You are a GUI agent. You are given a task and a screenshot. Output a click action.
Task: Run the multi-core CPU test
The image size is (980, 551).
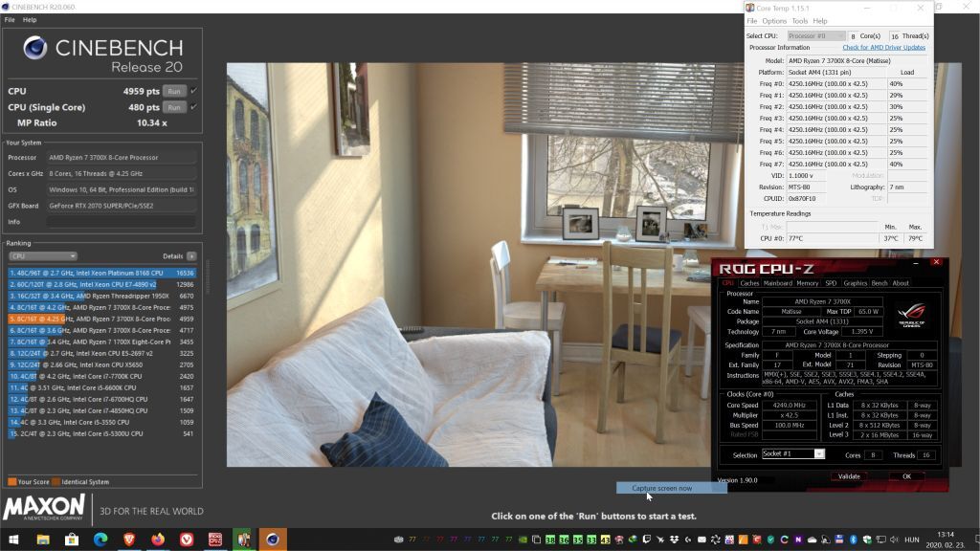coord(174,91)
